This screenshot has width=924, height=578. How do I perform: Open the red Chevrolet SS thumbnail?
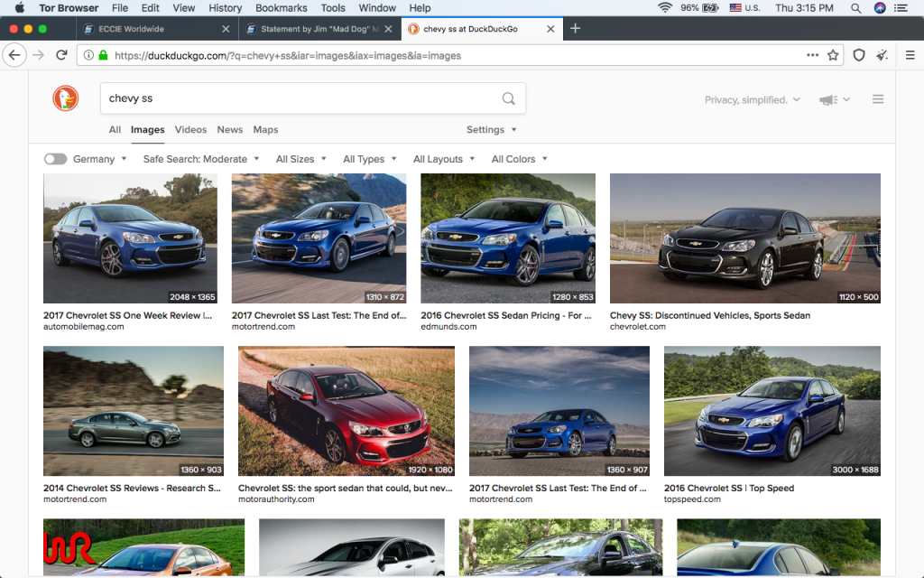point(346,411)
